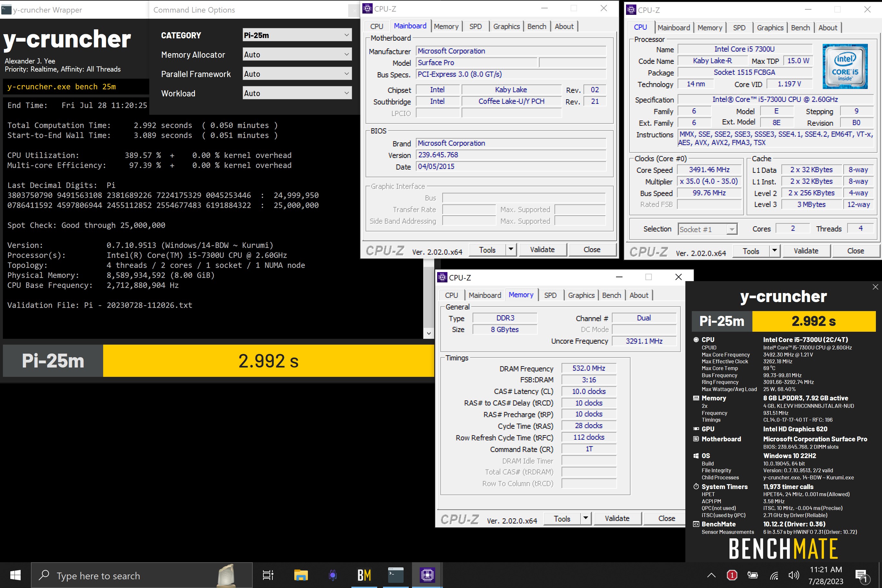Image resolution: width=882 pixels, height=588 pixels.
Task: Click Tools button in Memory CPU-Z window
Action: [x=562, y=518]
